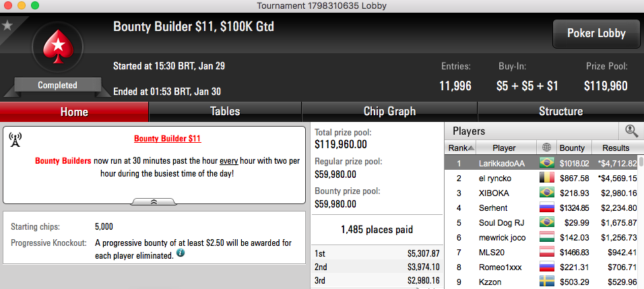
Task: Click the Poker Lobby button
Action: click(596, 34)
